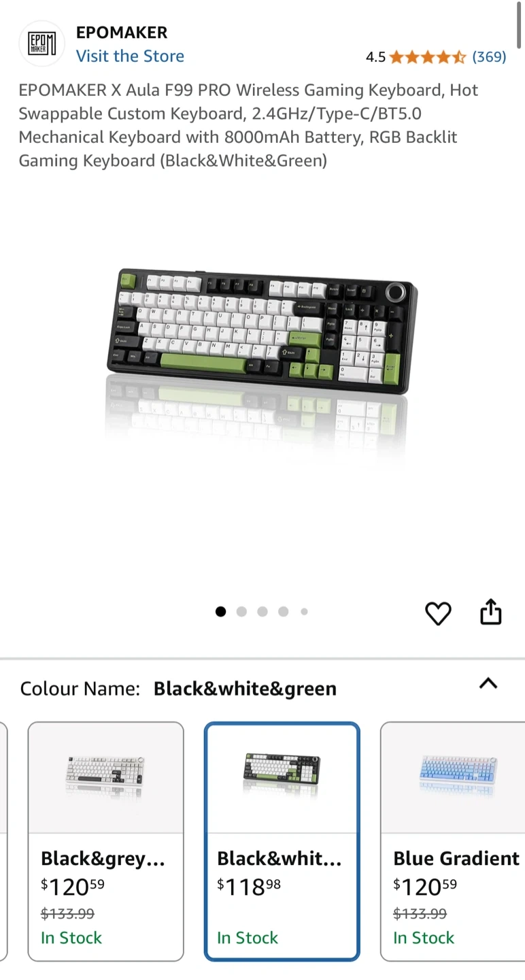Go to the second image dot
Image resolution: width=525 pixels, height=980 pixels.
241,612
